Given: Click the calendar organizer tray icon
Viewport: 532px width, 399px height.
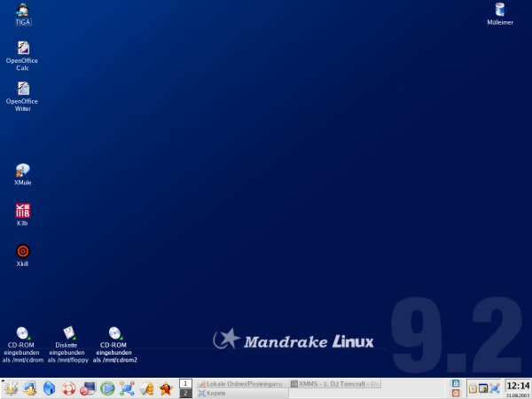Looking at the screenshot, I should (483, 388).
